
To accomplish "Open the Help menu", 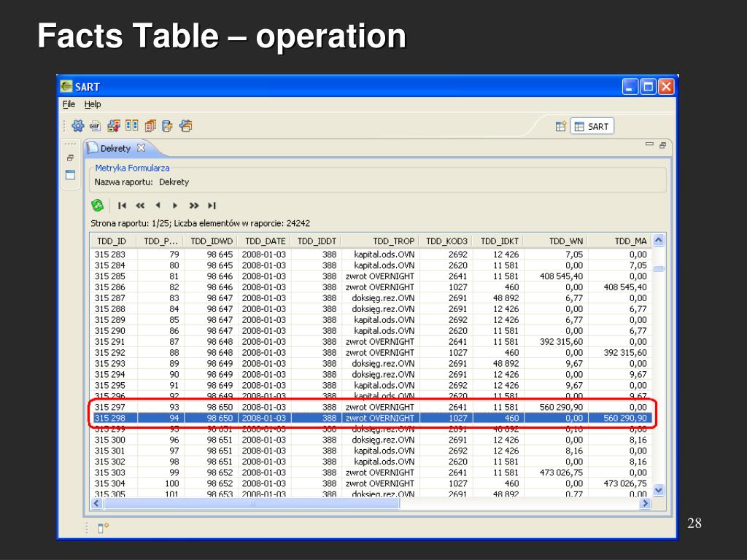I will (93, 104).
